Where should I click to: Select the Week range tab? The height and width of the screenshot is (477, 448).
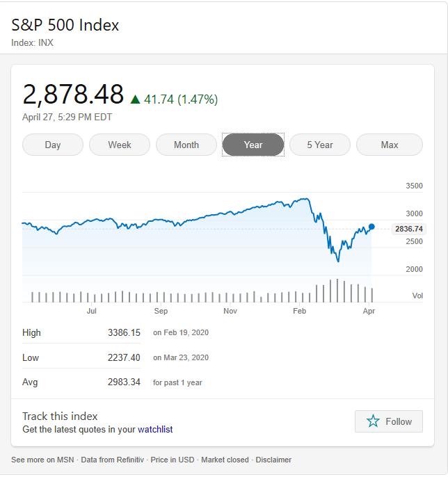[x=120, y=145]
